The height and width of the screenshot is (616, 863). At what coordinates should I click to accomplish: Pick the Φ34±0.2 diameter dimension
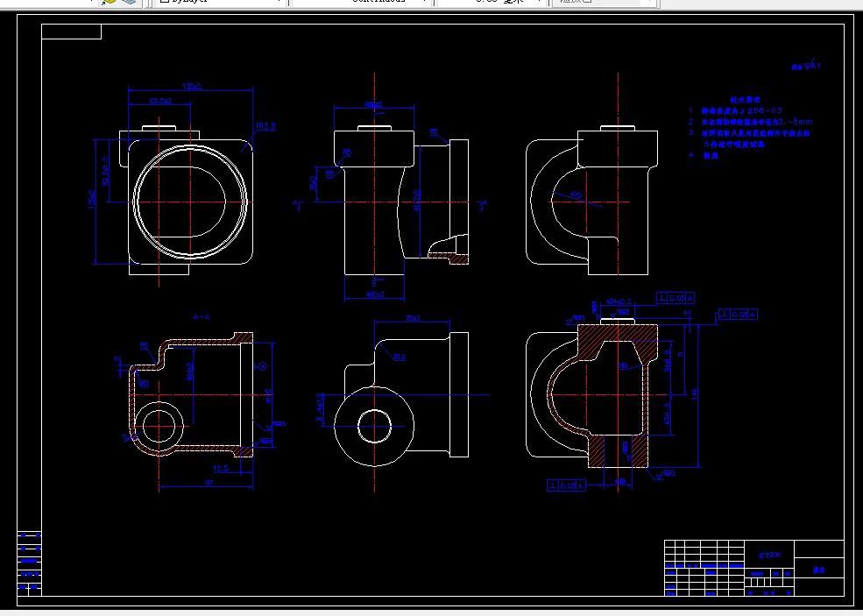pyautogui.click(x=619, y=301)
